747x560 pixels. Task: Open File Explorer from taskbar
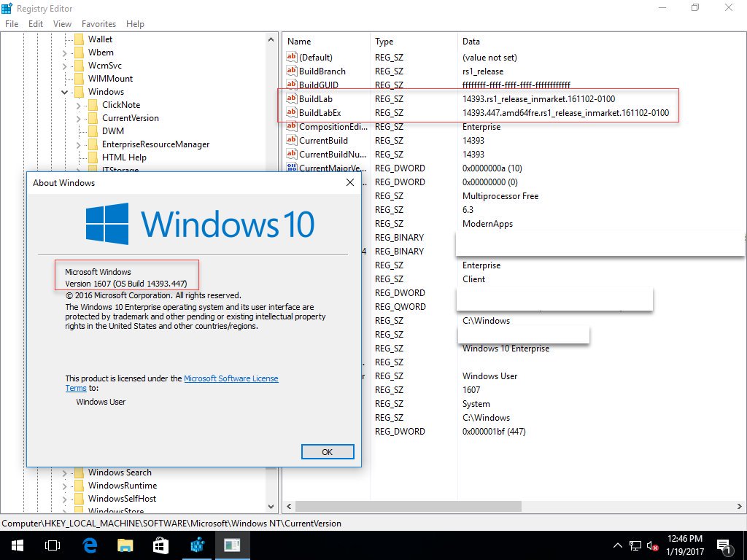coord(125,545)
